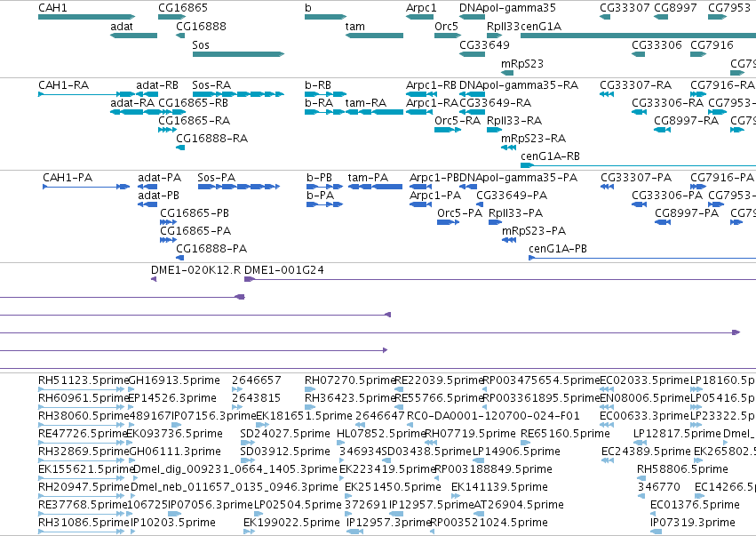Click the HL07852.5prime EST label
This screenshot has height=536, width=756.
(381, 434)
